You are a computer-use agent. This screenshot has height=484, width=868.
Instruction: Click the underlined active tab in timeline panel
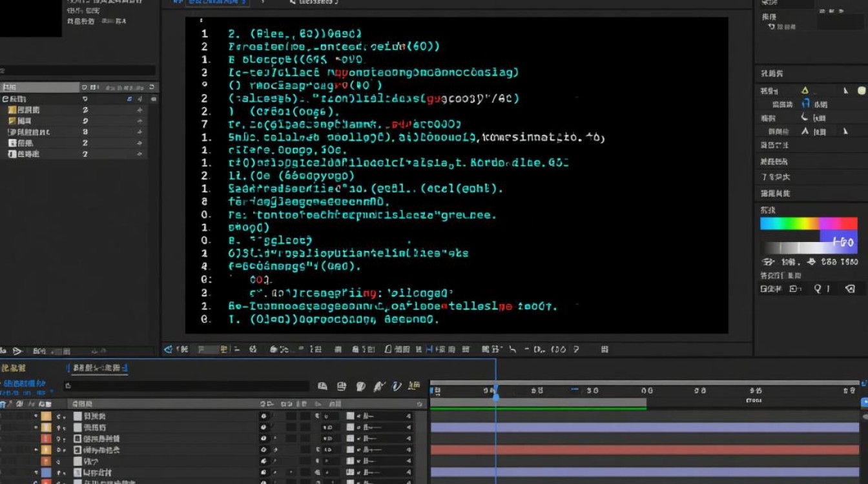pos(99,368)
